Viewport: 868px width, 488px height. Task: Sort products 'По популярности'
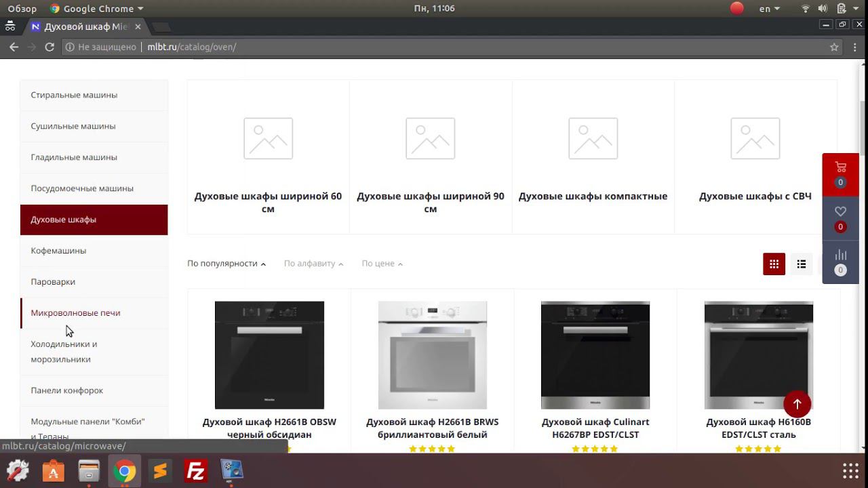click(x=226, y=264)
